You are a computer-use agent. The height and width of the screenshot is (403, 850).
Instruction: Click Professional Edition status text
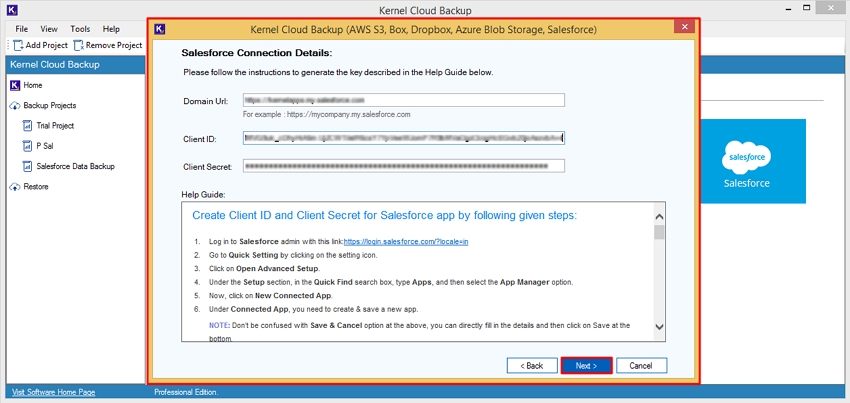(x=186, y=392)
